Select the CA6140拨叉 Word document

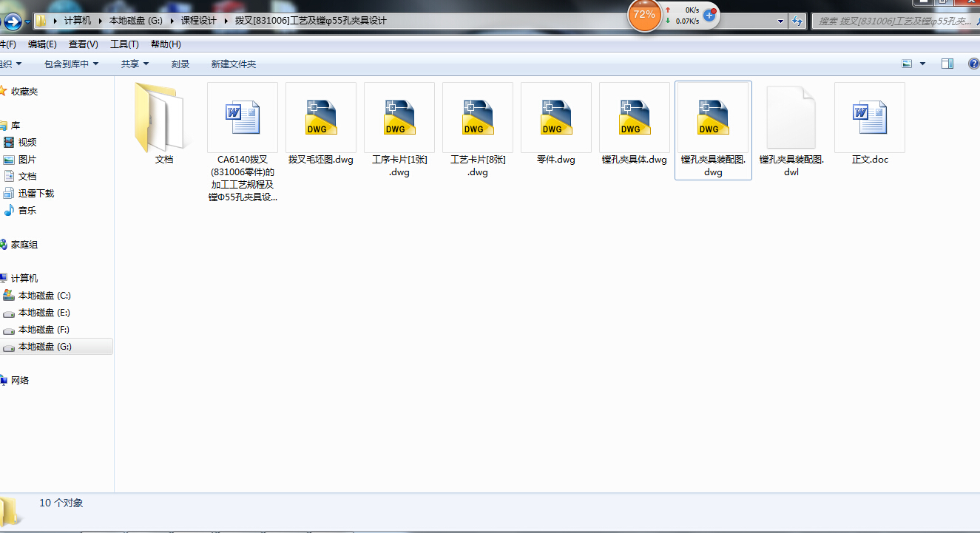[x=243, y=143]
